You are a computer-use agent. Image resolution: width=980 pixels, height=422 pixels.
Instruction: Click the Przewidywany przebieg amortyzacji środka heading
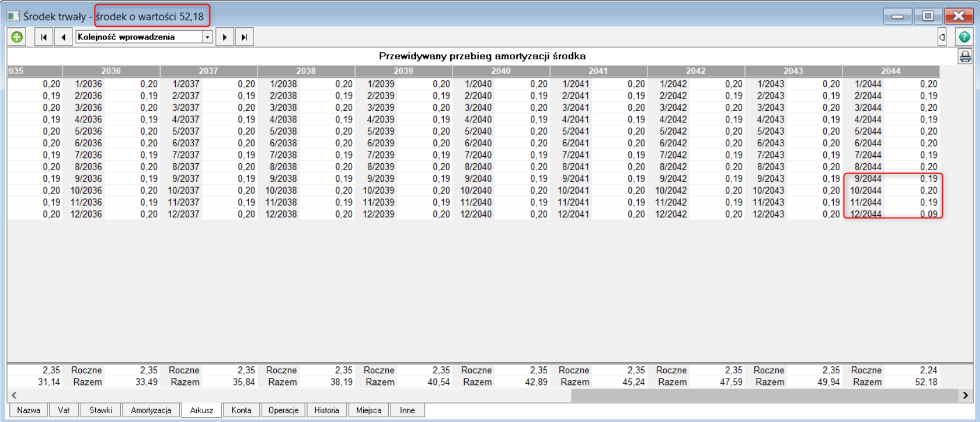(482, 56)
